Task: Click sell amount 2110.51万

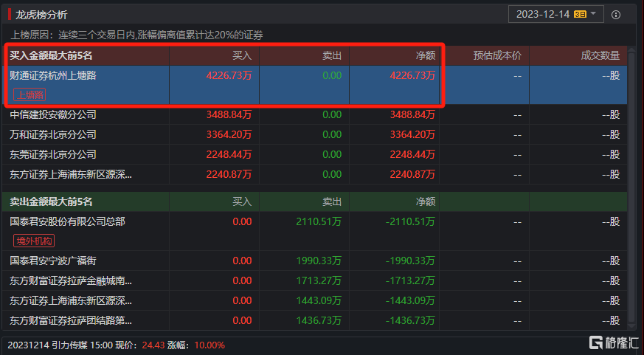Action: [319, 222]
